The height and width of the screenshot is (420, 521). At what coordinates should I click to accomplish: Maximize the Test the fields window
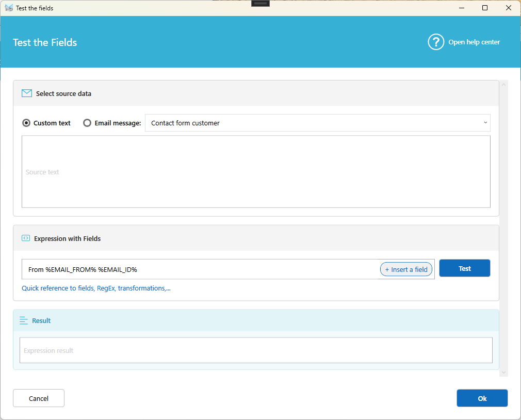coord(485,8)
